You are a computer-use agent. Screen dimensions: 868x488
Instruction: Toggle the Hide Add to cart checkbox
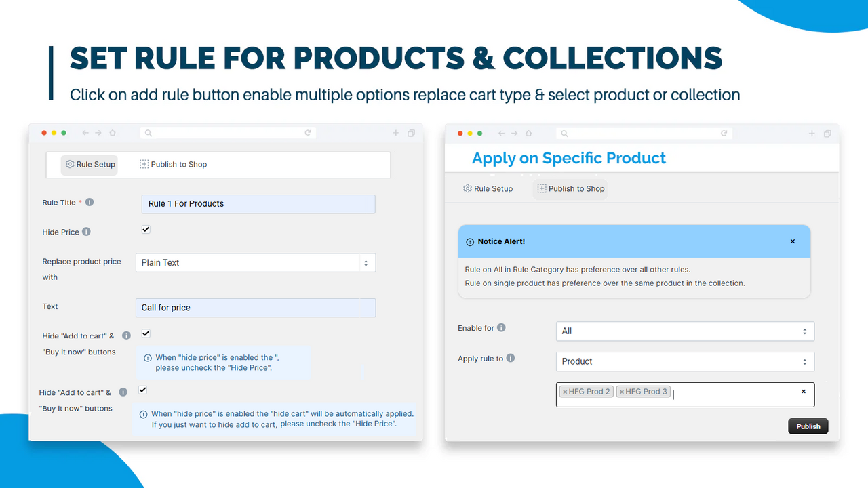(145, 333)
